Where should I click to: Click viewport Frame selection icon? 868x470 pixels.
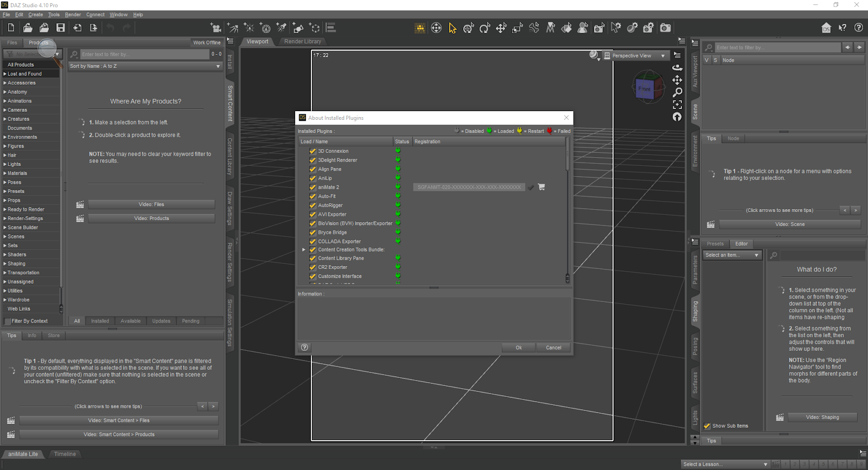coord(677,105)
